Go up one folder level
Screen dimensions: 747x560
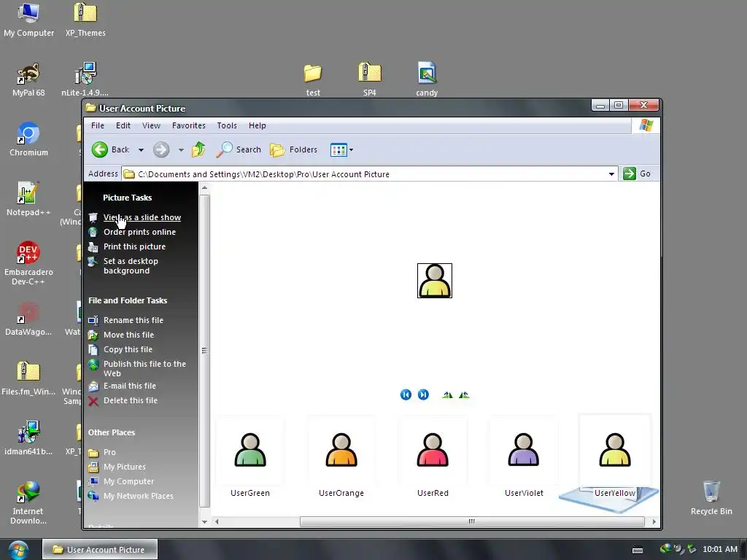[198, 149]
